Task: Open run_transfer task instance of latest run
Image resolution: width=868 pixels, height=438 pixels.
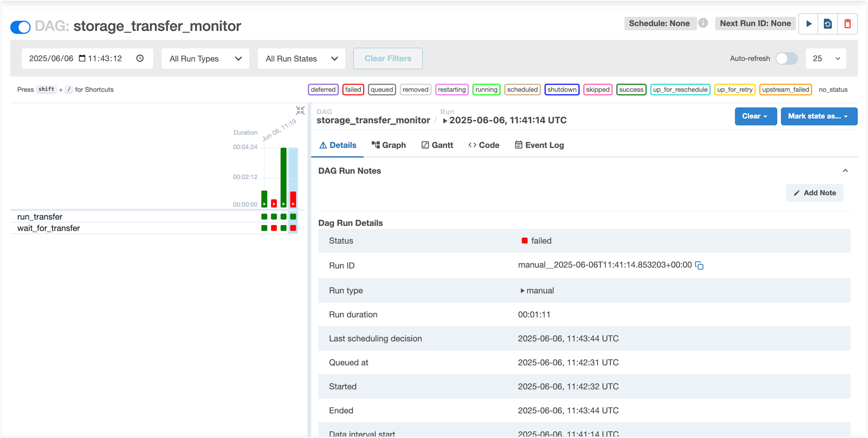Action: (x=293, y=216)
